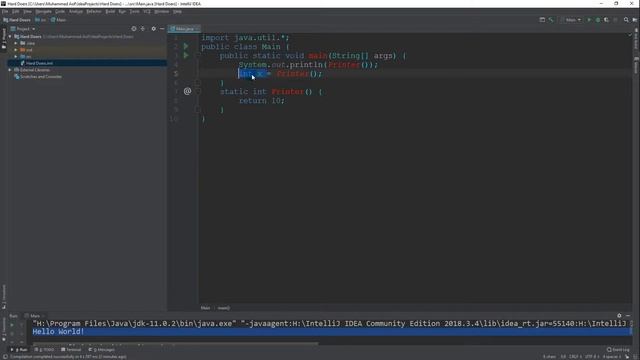Open the View menu
The height and width of the screenshot is (360, 640).
click(x=27, y=11)
